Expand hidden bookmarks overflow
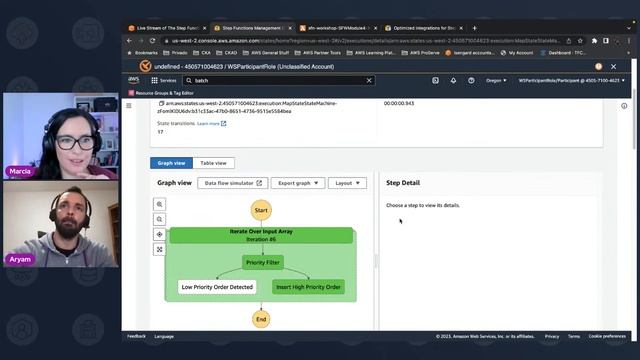This screenshot has height=360, width=640. (628, 53)
